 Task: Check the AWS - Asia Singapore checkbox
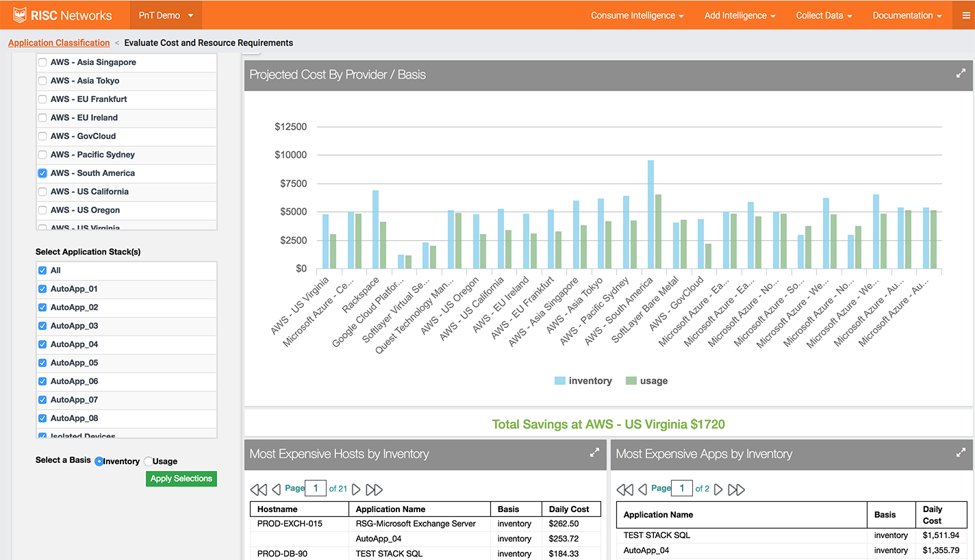pos(42,62)
